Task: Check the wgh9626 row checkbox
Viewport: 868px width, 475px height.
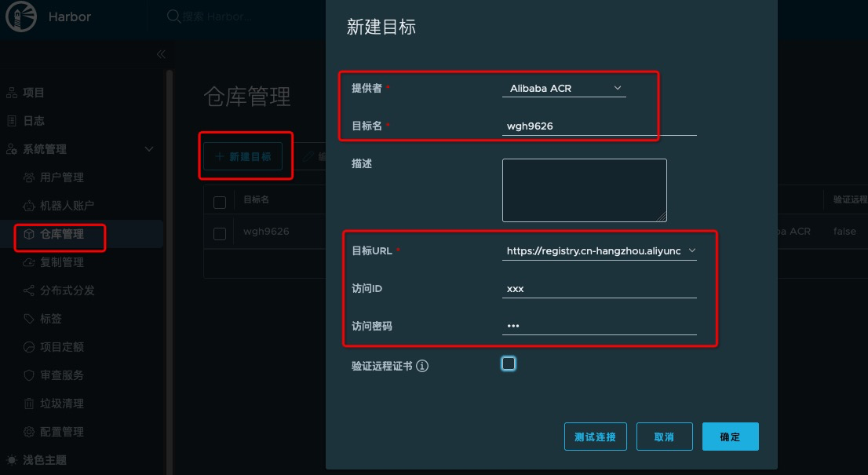Action: 220,234
